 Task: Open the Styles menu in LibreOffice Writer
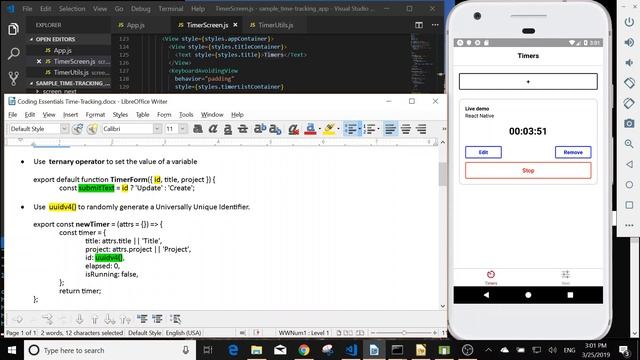tap(120, 115)
